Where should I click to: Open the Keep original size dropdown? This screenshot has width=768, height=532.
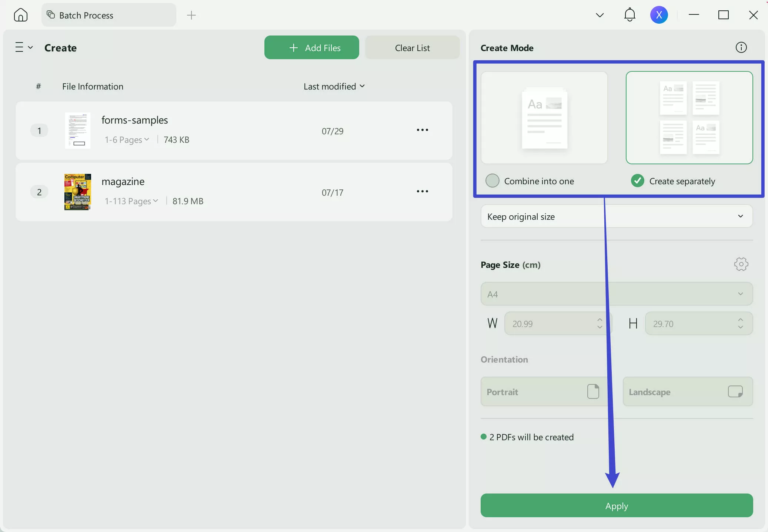point(616,216)
